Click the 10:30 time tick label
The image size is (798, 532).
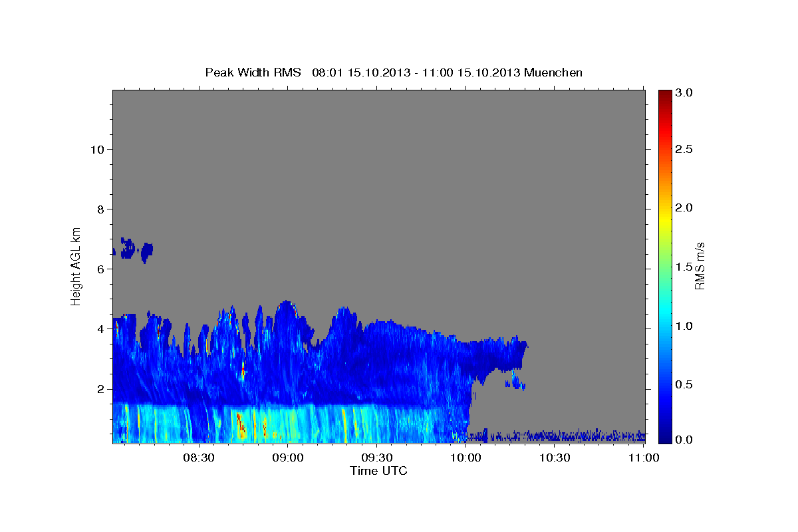[554, 458]
